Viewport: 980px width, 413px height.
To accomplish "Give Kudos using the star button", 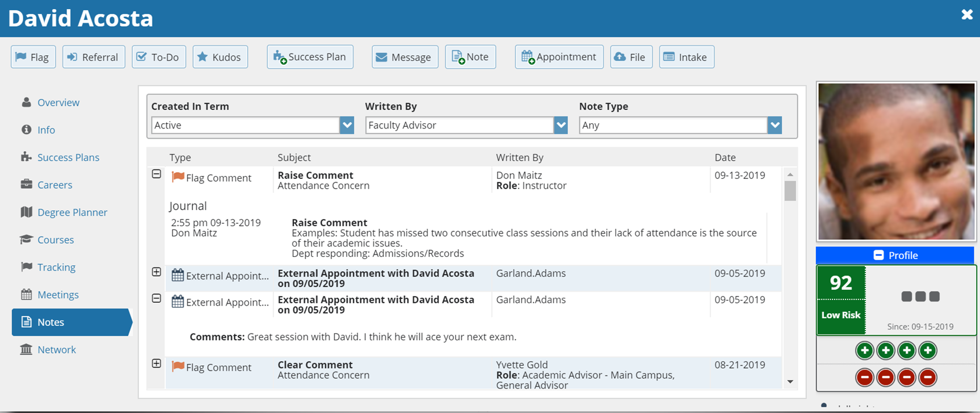I will tap(220, 57).
